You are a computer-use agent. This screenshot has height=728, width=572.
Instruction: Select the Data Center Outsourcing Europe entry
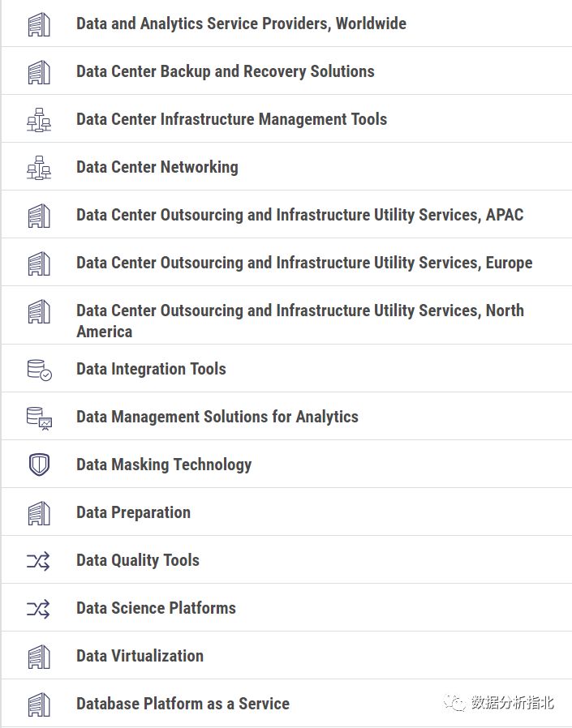pos(304,263)
